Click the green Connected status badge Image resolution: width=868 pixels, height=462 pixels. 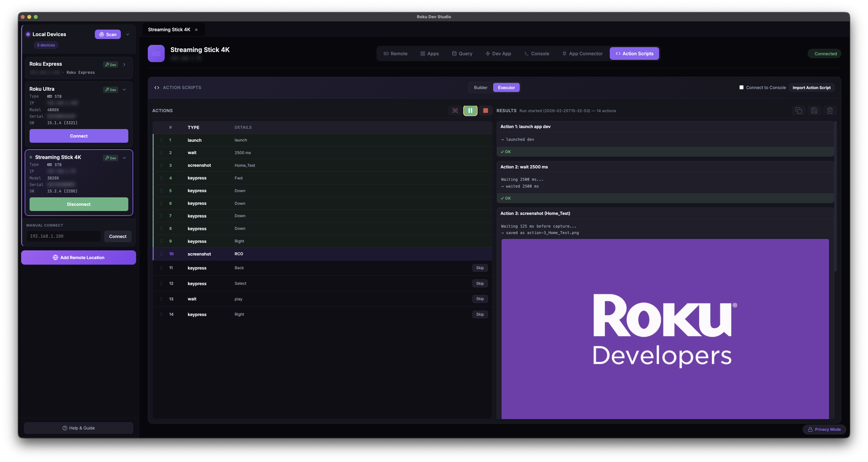[x=824, y=54]
